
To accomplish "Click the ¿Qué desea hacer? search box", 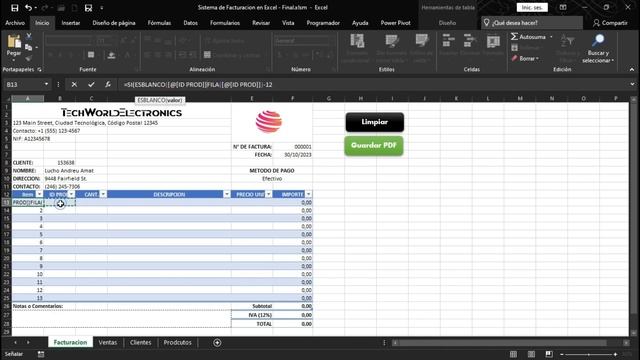I will pyautogui.click(x=532, y=23).
